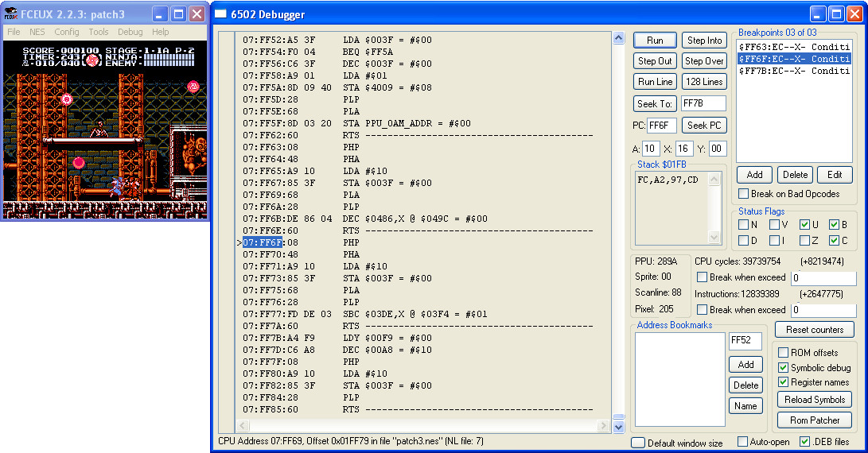
Task: Click the Reload Symbols button
Action: pos(815,400)
